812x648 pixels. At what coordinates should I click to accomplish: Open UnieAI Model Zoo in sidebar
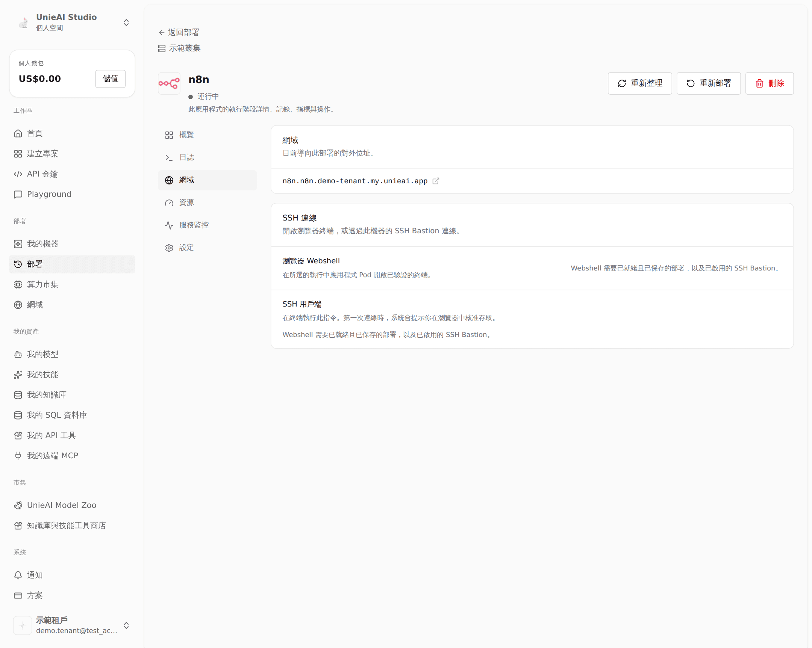72,505
